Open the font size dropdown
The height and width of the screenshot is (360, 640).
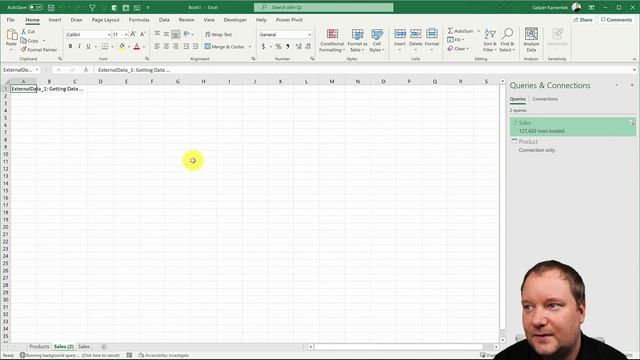coord(126,35)
